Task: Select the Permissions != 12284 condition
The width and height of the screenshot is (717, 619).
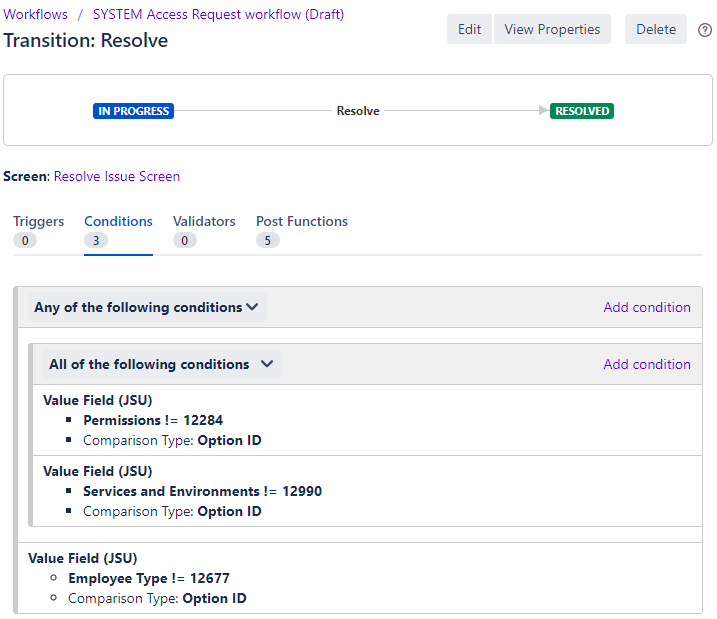Action: point(146,420)
